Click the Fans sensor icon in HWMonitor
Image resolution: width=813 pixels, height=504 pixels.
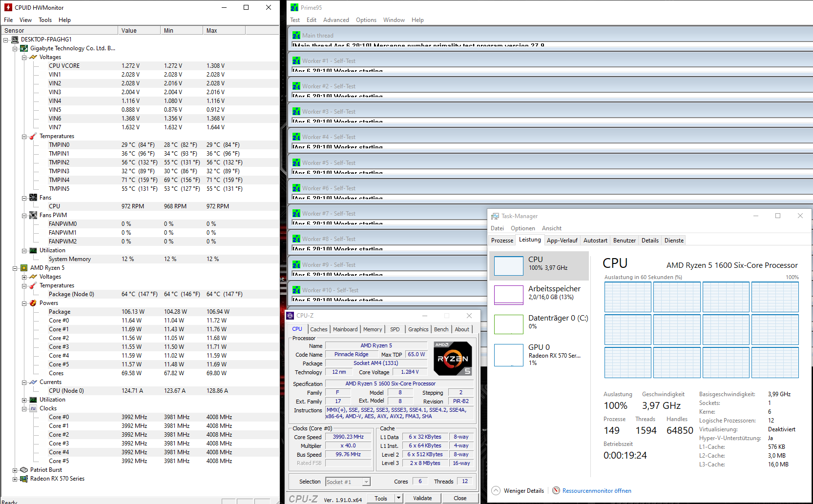[x=33, y=198]
